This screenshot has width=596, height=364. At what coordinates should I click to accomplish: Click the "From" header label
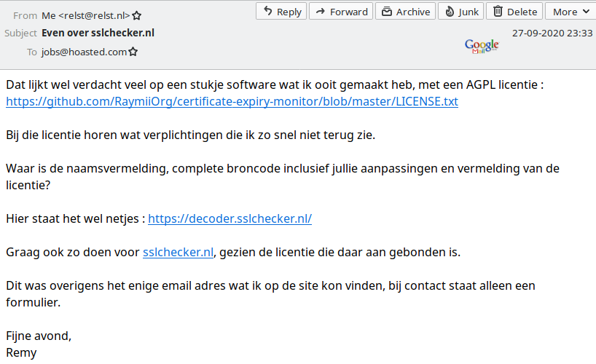(25, 15)
